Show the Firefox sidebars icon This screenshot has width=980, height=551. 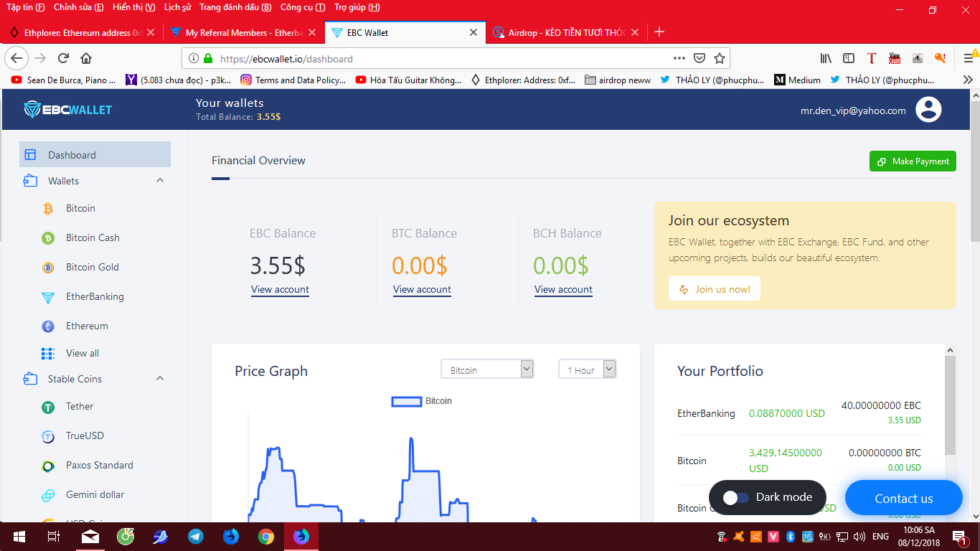click(x=849, y=58)
